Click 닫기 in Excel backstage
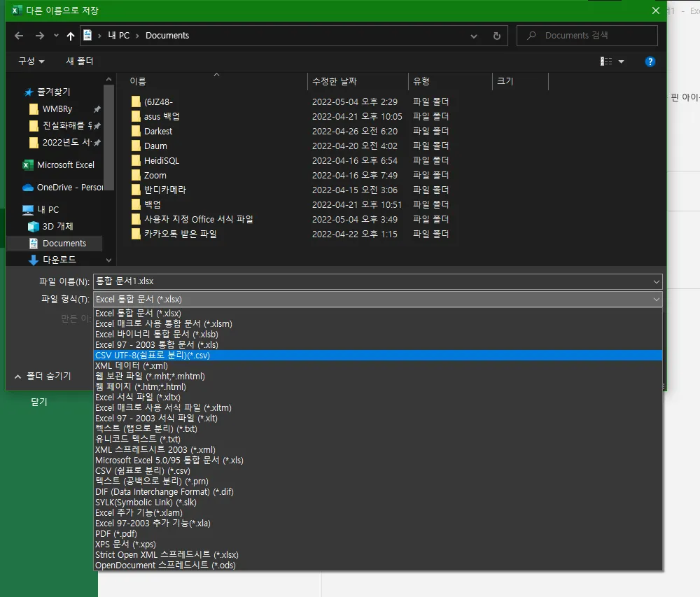Viewport: 700px width, 597px height. [x=39, y=402]
